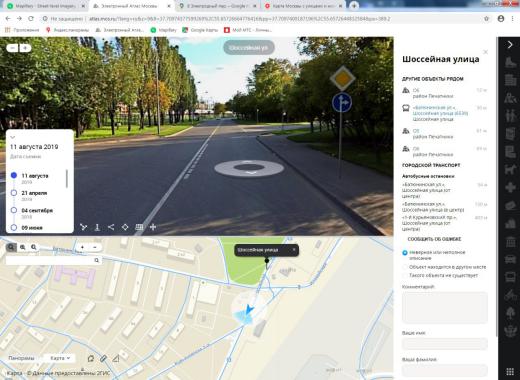This screenshot has width=520, height=380.
Task: Click the share icon in panorama toolbar
Action: 111,227
